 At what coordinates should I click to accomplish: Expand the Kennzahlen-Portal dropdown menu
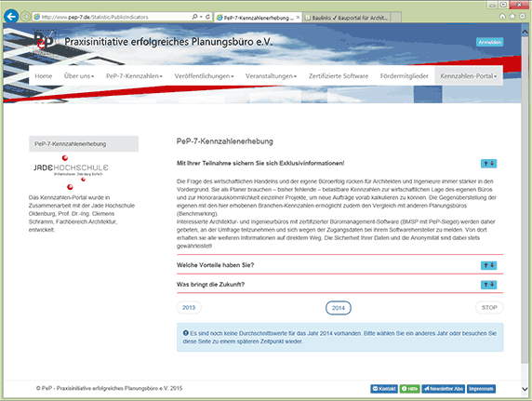(x=468, y=76)
